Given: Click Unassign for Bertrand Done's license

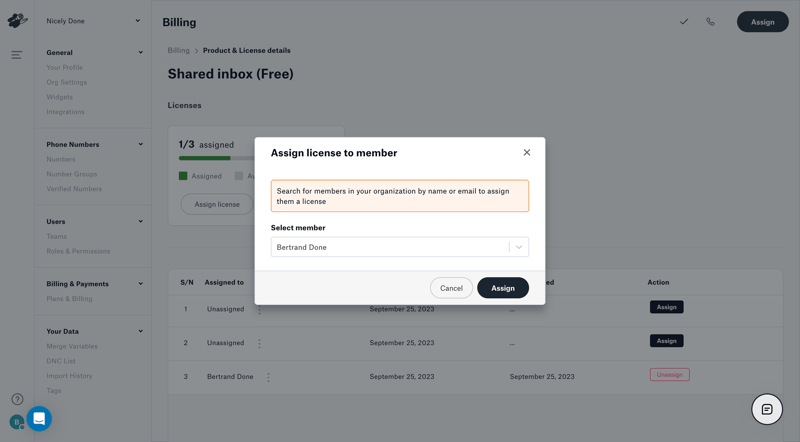Looking at the screenshot, I should tap(669, 375).
